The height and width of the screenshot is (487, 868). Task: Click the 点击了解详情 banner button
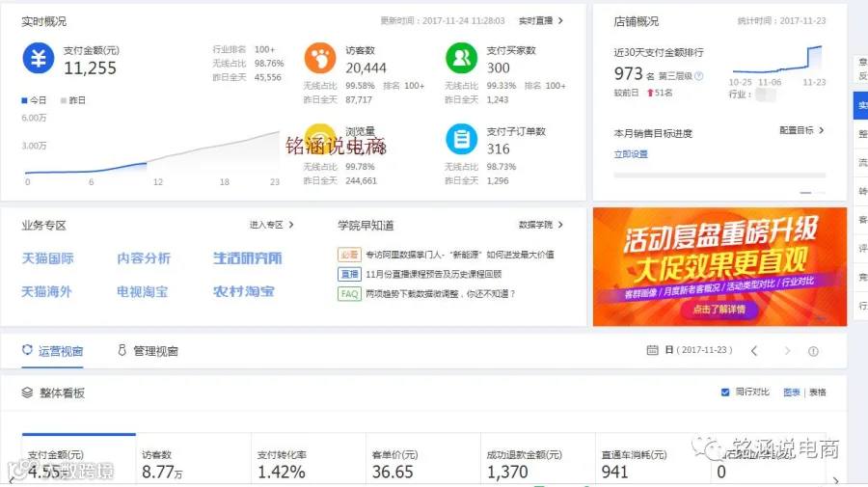coord(719,310)
